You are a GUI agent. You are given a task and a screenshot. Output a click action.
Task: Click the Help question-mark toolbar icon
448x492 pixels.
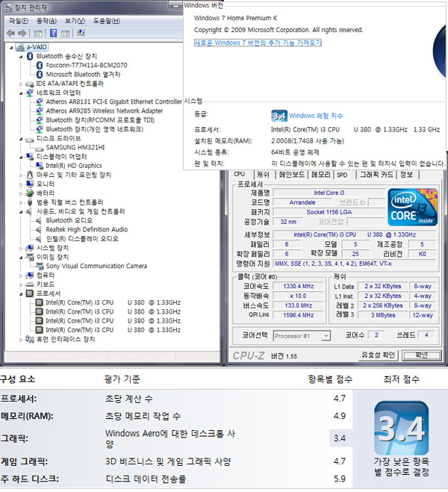click(53, 33)
